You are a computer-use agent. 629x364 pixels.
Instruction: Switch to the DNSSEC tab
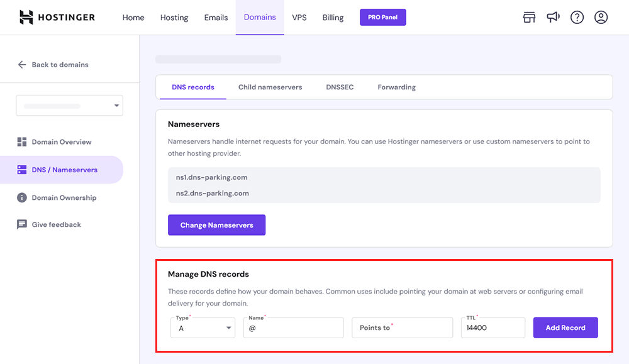tap(340, 87)
